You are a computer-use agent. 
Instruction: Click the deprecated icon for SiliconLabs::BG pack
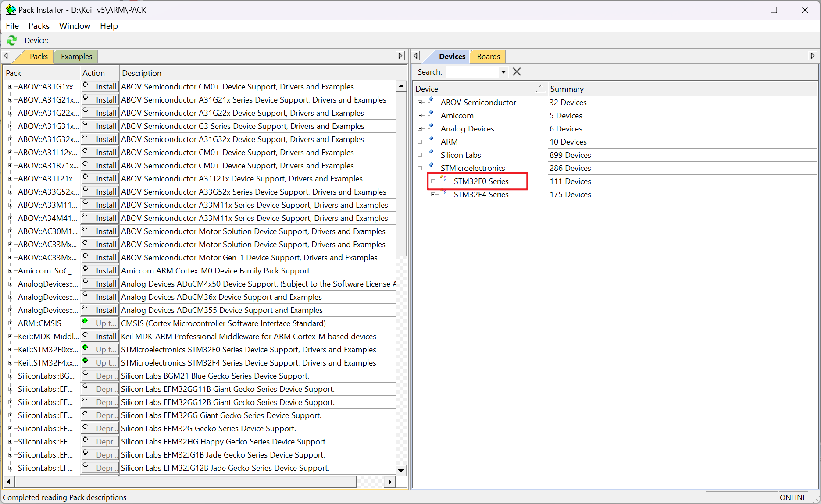[x=85, y=374]
